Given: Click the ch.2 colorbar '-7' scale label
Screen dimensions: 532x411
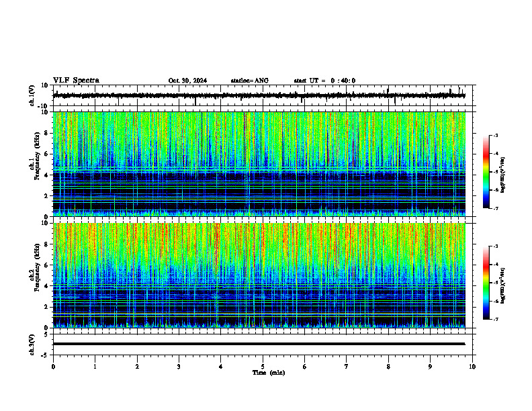Looking at the screenshot, I should pos(496,320).
